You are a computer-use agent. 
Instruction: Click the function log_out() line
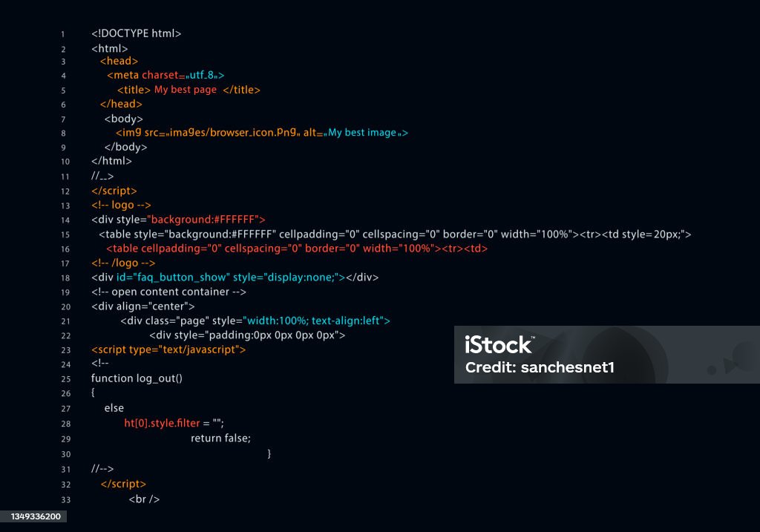pyautogui.click(x=137, y=378)
